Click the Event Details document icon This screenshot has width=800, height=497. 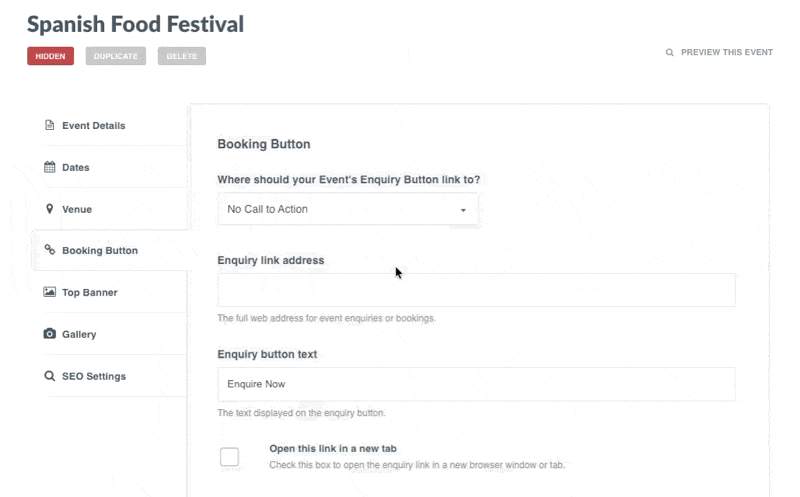[49, 126]
